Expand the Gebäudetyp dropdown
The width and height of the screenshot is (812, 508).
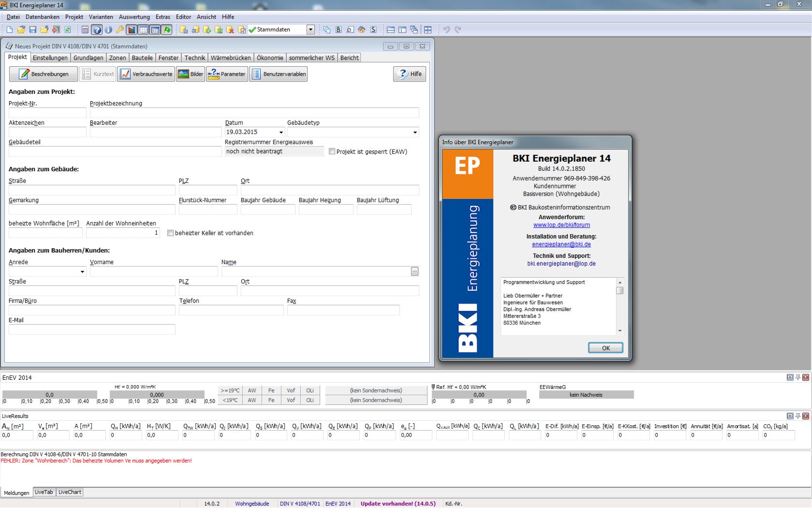click(x=415, y=132)
